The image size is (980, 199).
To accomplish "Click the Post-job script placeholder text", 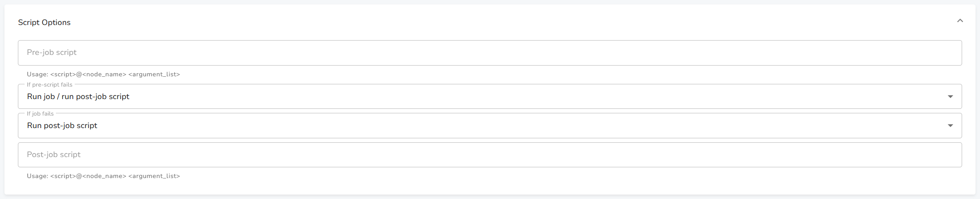I will coord(54,155).
